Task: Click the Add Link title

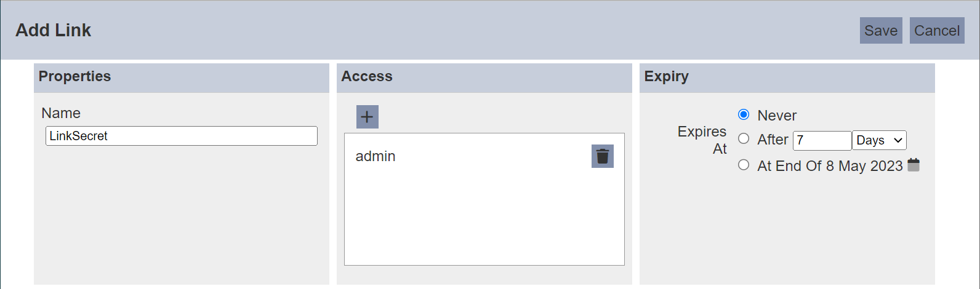Action: 54,30
